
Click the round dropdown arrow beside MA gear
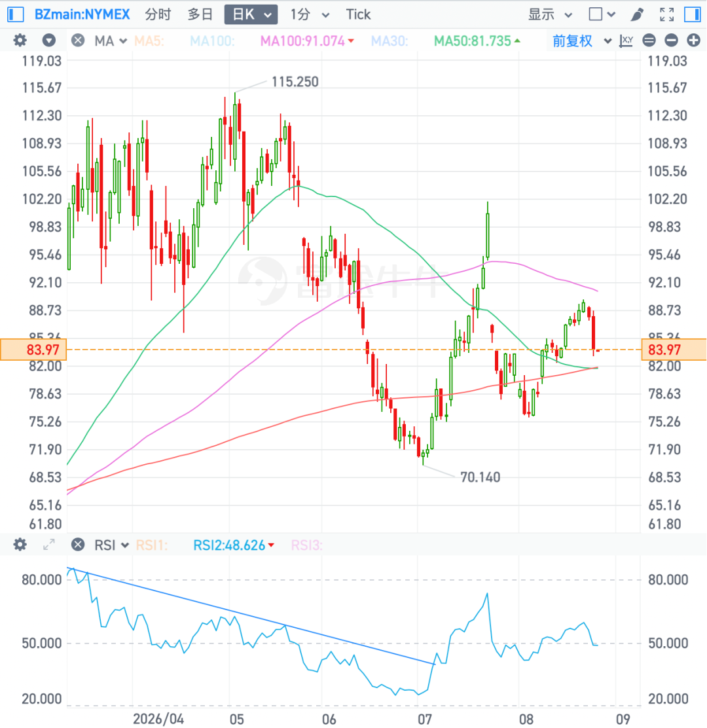48,41
